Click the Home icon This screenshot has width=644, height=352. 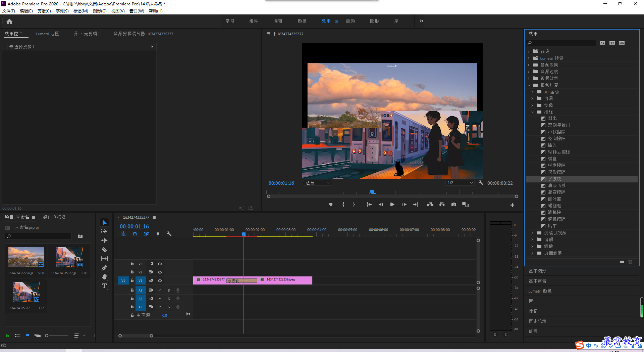tap(9, 21)
